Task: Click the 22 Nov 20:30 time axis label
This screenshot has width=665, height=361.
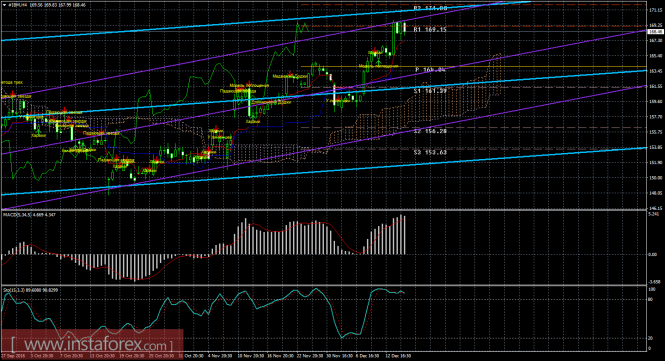Action: point(309,356)
